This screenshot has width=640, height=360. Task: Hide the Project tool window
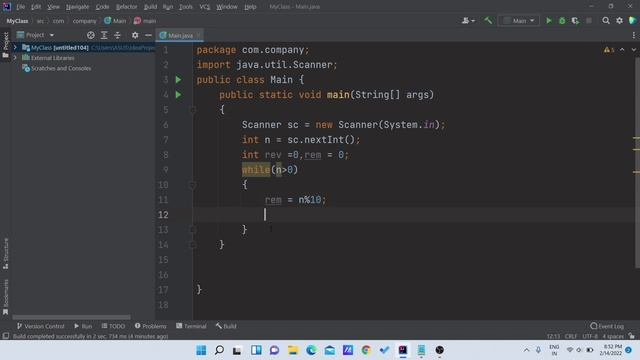click(x=148, y=36)
